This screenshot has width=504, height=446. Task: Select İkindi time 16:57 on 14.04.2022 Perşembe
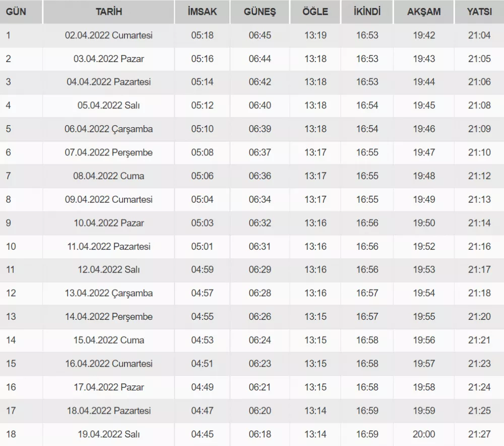click(x=367, y=317)
